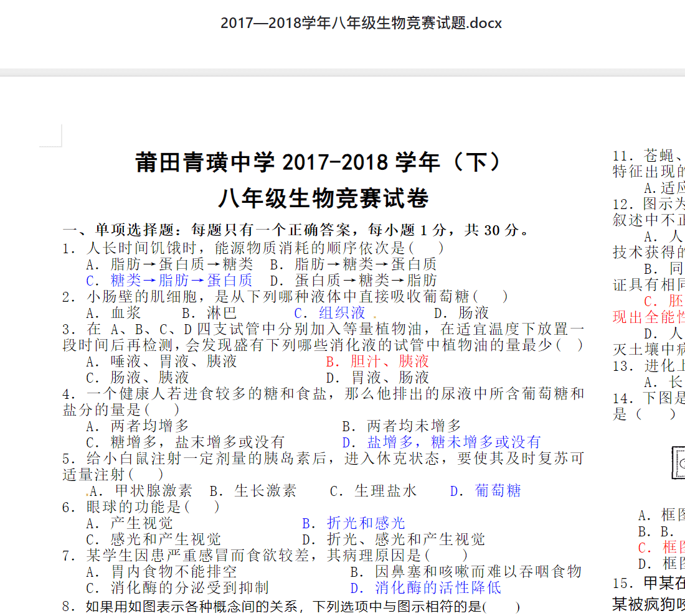Click question 8 如果用如图表示各种概念间的关系
This screenshot has height=616, width=685.
click(291, 607)
